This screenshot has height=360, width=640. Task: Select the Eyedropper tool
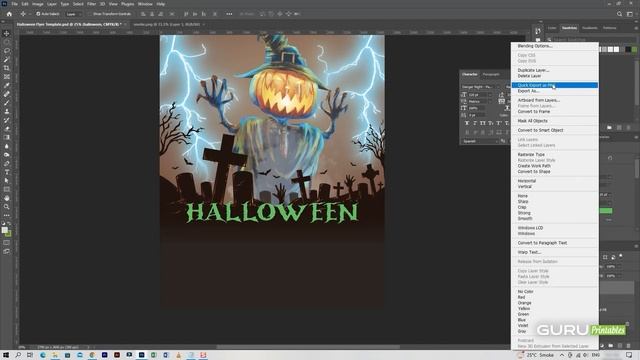(x=7, y=85)
